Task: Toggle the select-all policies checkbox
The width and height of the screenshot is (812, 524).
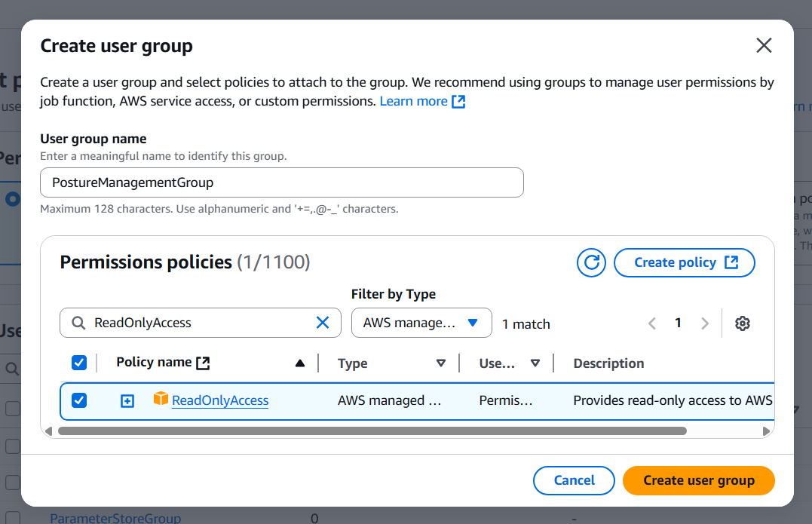Action: [x=79, y=363]
